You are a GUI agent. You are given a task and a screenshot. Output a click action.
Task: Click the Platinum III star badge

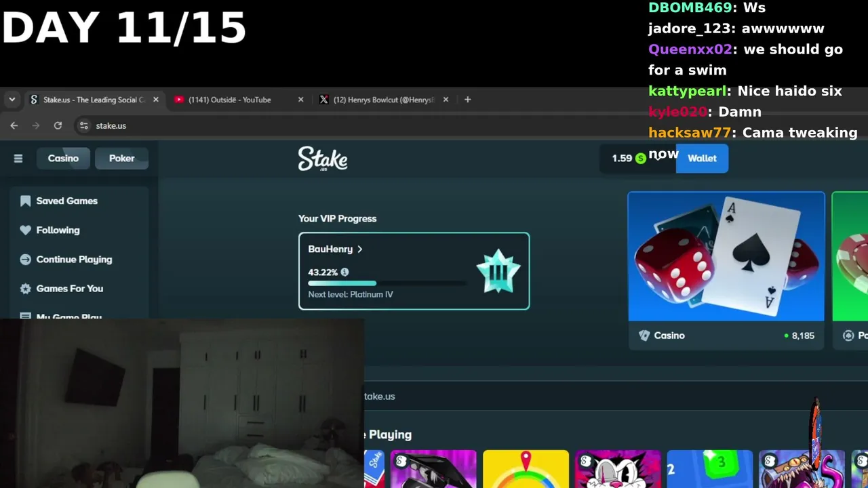point(498,271)
